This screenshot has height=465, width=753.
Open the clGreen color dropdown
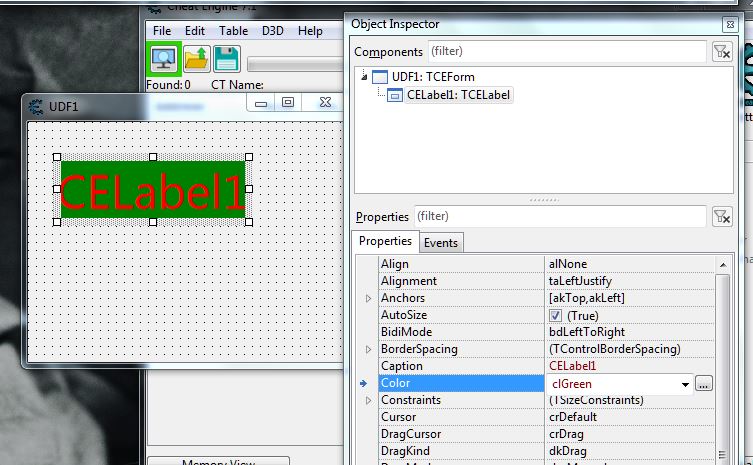tap(685, 384)
